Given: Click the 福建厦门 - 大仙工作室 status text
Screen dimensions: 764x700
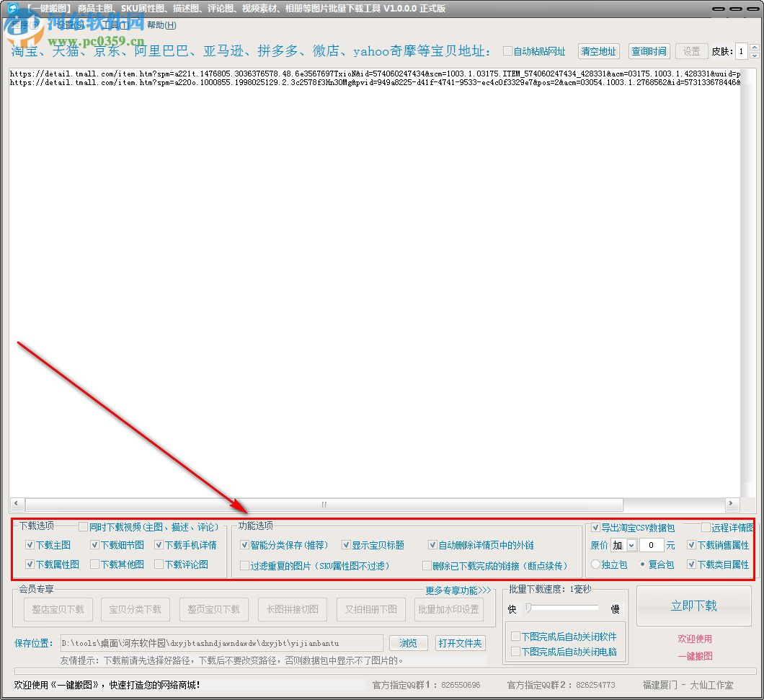Looking at the screenshot, I should 688,685.
